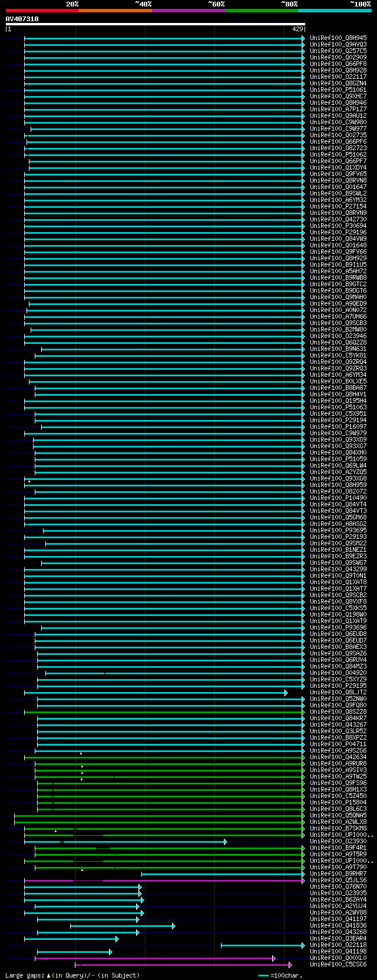
Task: Select hit label UniRef100_A7UH66
Action: coord(338,316)
